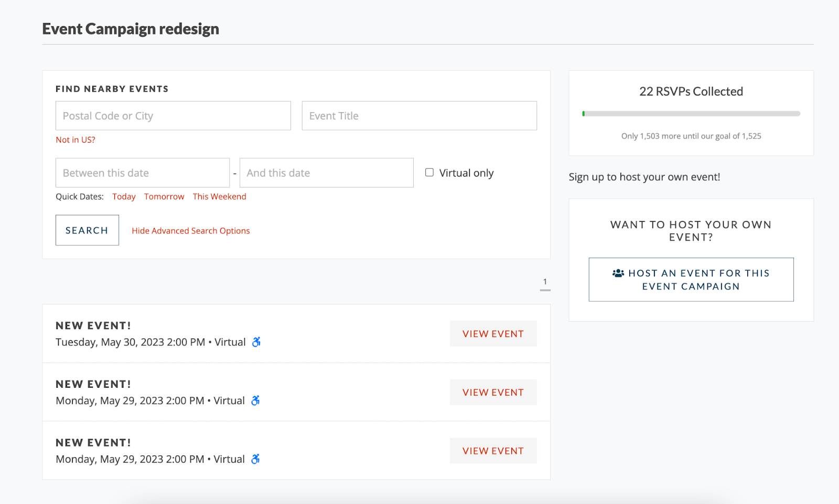Click Only 1,503 more until goal text
839x504 pixels.
(x=691, y=136)
